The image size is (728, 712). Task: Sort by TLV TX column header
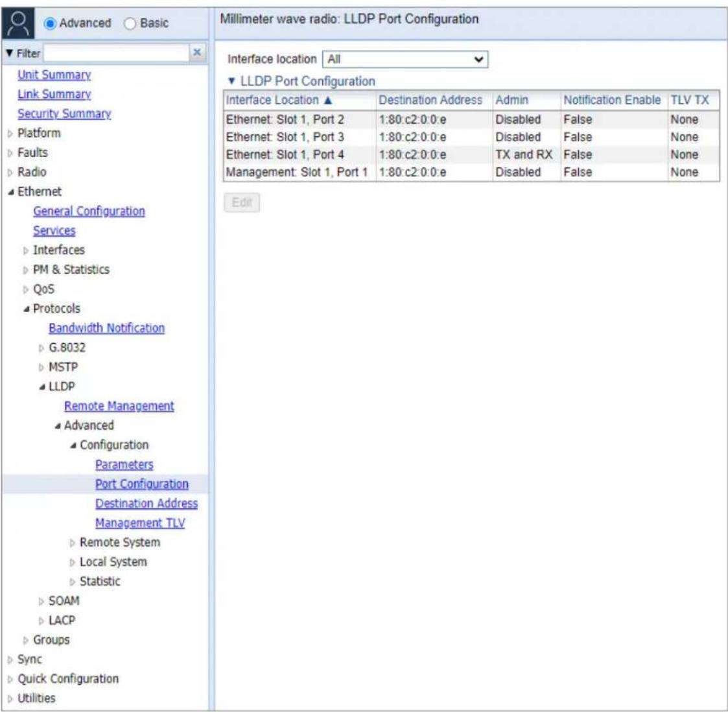coord(690,101)
